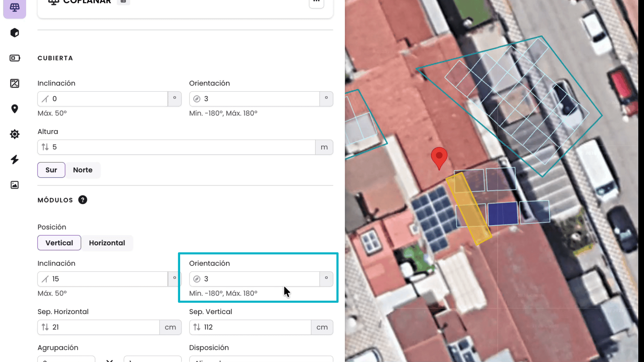Screen dimensions: 644x362
Task: Select the yellow highlighted panel on map
Action: pos(469,208)
